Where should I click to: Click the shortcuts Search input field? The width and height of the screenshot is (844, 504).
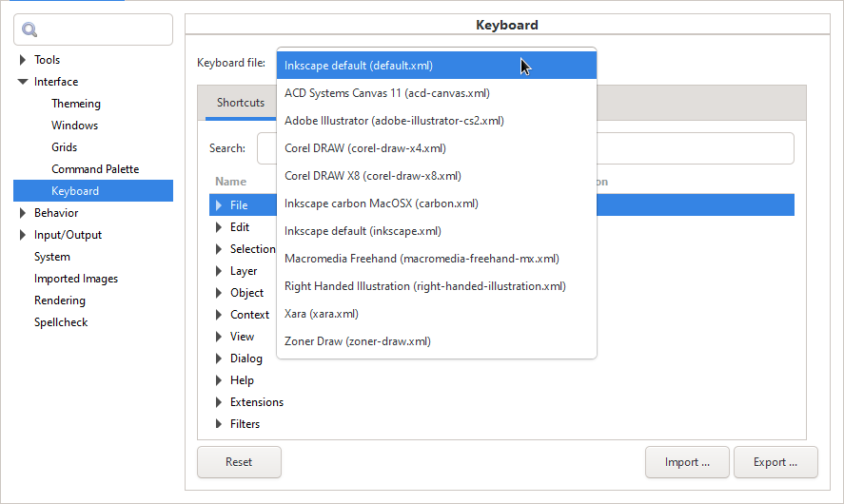[525, 148]
